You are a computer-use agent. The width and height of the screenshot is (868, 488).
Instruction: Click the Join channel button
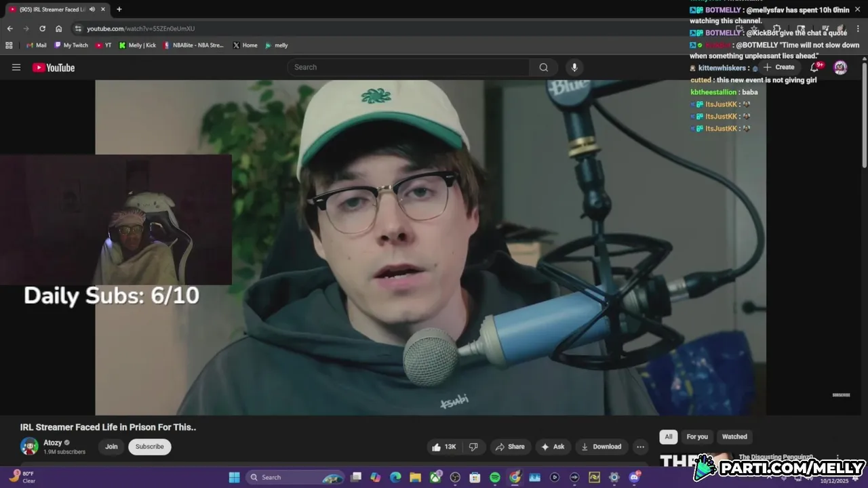click(x=111, y=447)
